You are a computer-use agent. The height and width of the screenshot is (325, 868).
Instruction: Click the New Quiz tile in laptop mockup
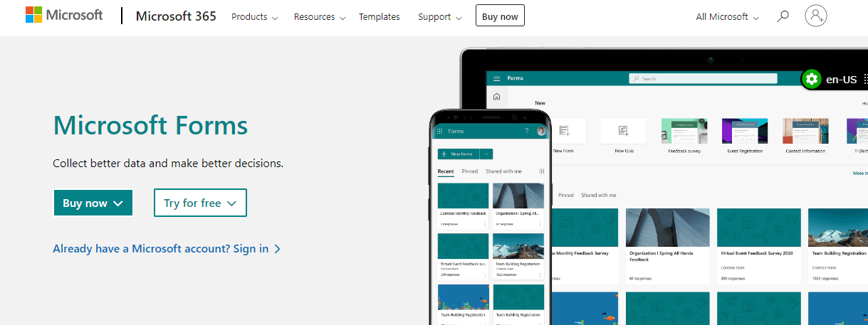tap(623, 136)
